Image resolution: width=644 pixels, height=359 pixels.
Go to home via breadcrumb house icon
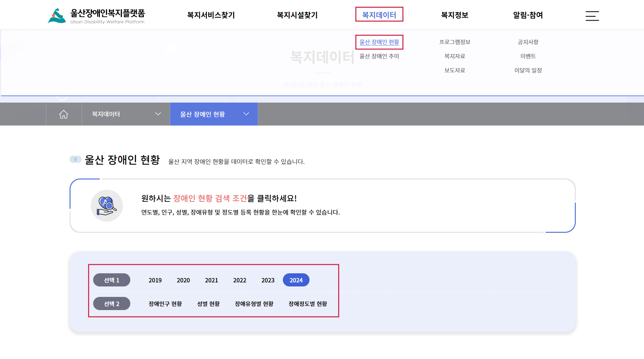[x=64, y=114]
